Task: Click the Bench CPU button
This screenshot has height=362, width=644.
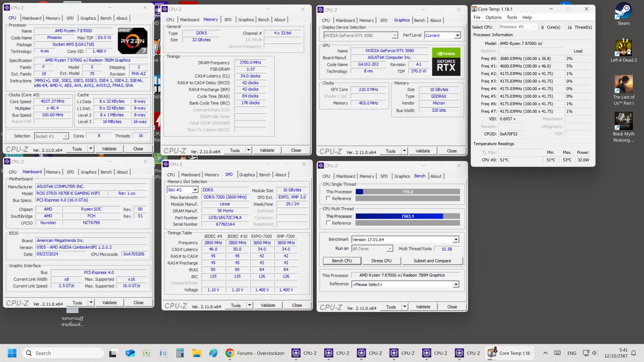Action: pos(342,261)
